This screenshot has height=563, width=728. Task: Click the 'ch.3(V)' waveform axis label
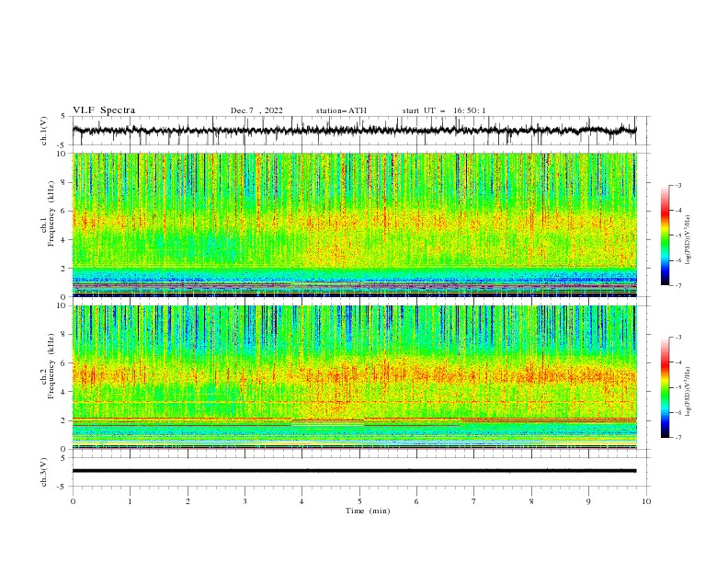click(x=44, y=473)
